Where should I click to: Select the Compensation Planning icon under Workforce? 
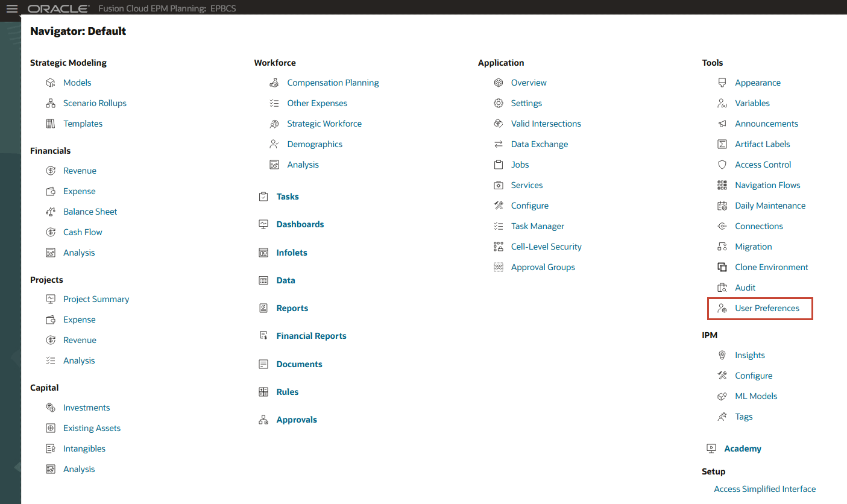point(276,83)
